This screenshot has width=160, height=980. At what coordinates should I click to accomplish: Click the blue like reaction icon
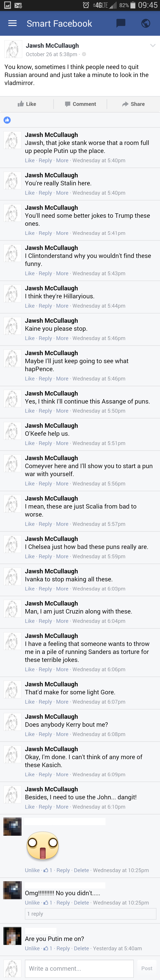(x=7, y=120)
